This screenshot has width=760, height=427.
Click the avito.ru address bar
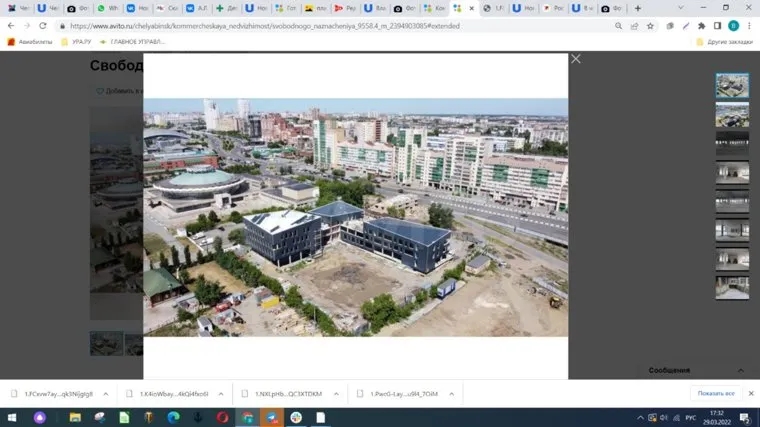[300, 26]
